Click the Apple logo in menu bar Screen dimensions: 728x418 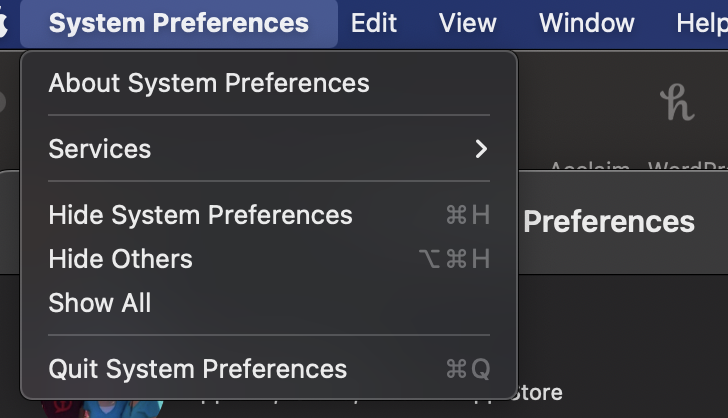[x=3, y=22]
